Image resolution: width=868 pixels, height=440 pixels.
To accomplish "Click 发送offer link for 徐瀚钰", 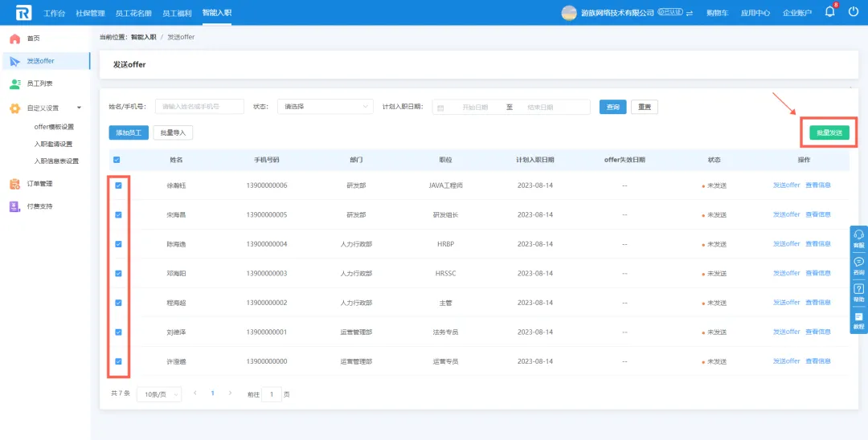I will click(787, 185).
